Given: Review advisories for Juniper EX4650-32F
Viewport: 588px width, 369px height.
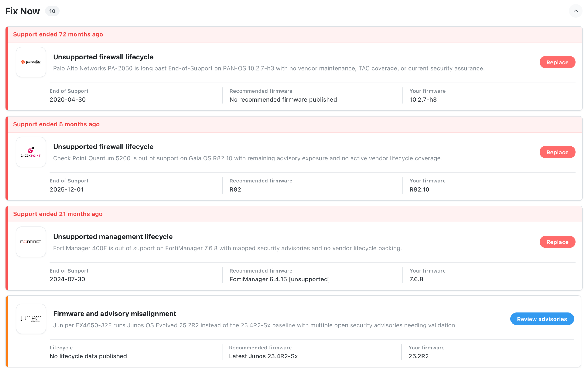Looking at the screenshot, I should pos(542,319).
